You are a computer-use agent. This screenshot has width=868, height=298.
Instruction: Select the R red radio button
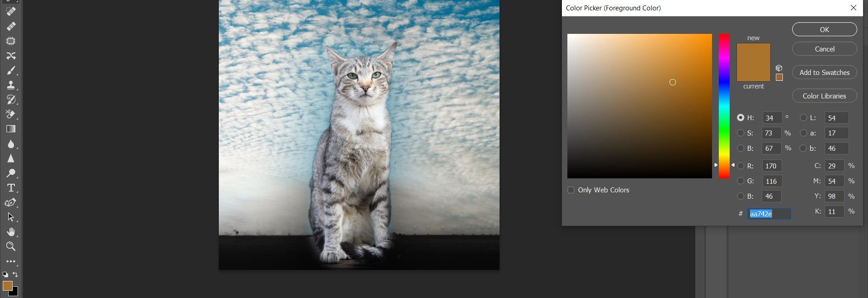[741, 166]
